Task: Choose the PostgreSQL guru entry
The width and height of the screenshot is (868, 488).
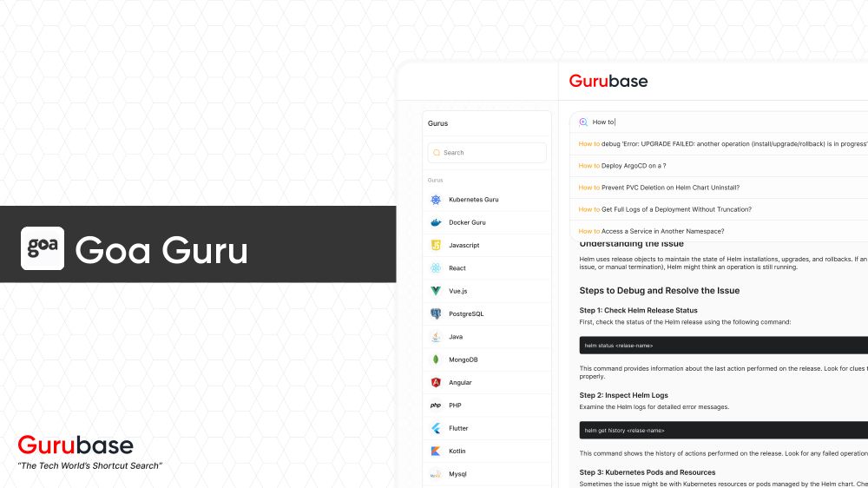Action: click(x=487, y=313)
